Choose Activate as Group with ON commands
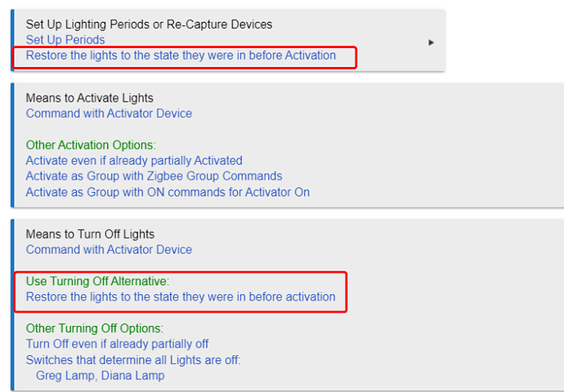 [x=168, y=192]
